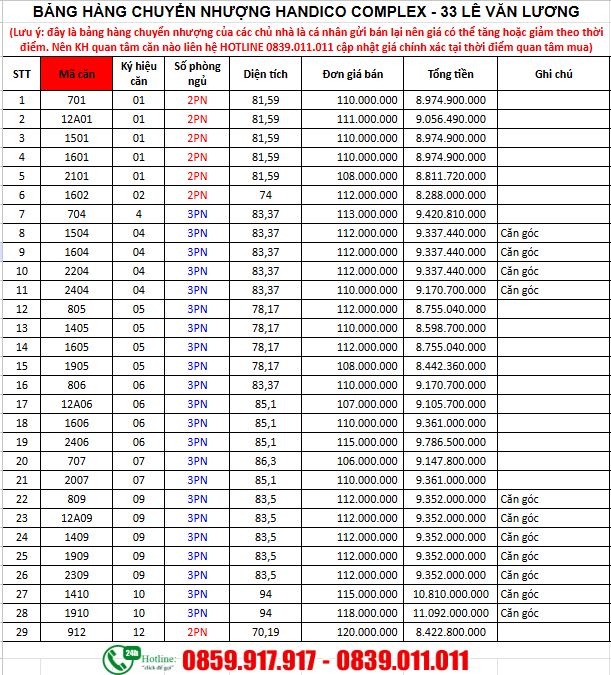Screen dimensions: 611x675
Task: Select apartment code cell 12A01
Action: click(76, 119)
